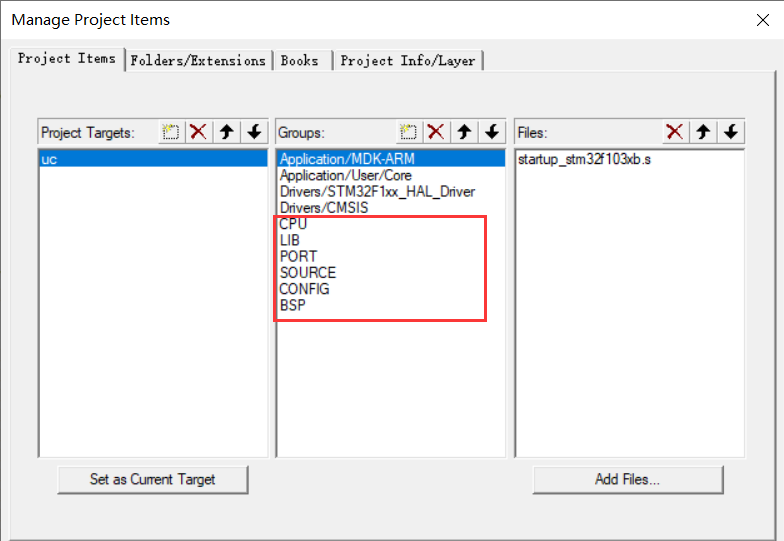Open the Folders/Extensions tab
This screenshot has width=784, height=541.
pyautogui.click(x=198, y=60)
